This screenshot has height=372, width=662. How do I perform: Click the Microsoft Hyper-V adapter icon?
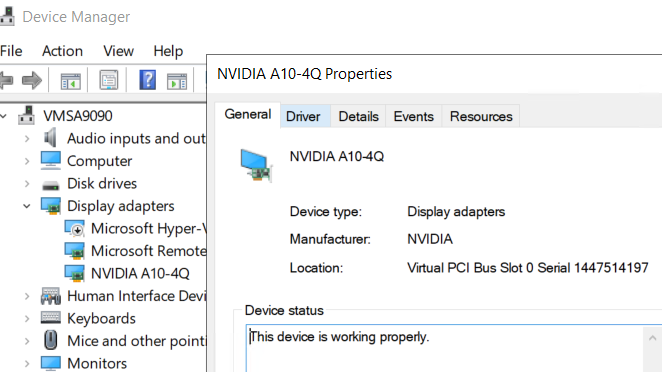[x=74, y=228]
